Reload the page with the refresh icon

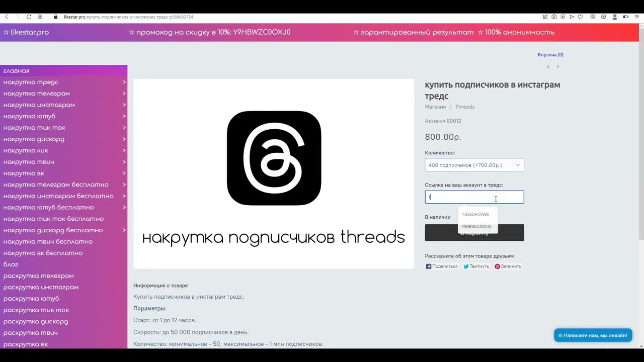29,17
